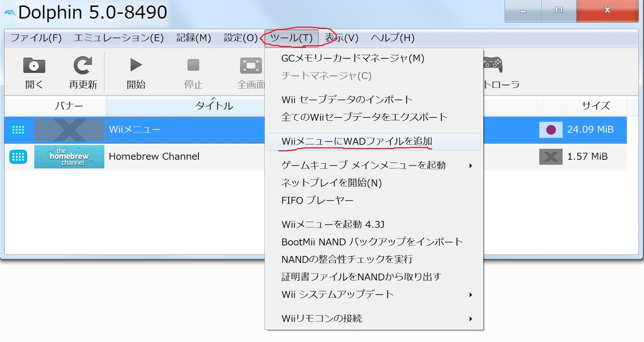Open the 表示(V) menu
The image size is (644, 342).
[x=341, y=38]
